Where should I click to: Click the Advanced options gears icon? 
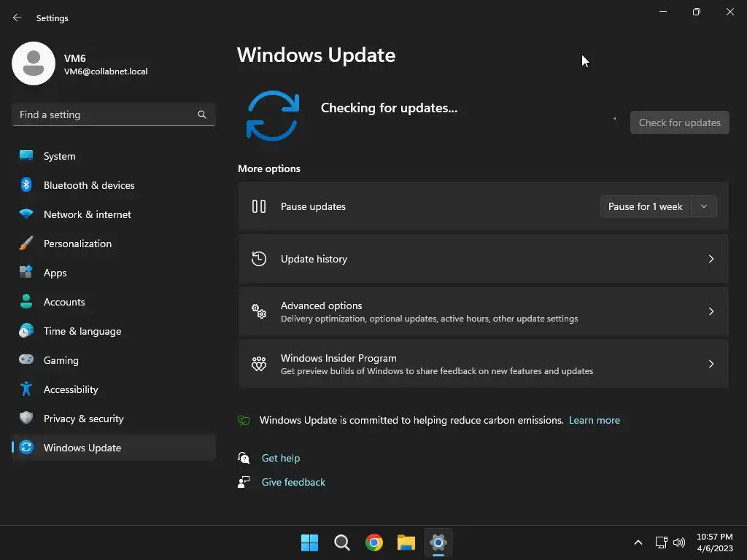[259, 311]
